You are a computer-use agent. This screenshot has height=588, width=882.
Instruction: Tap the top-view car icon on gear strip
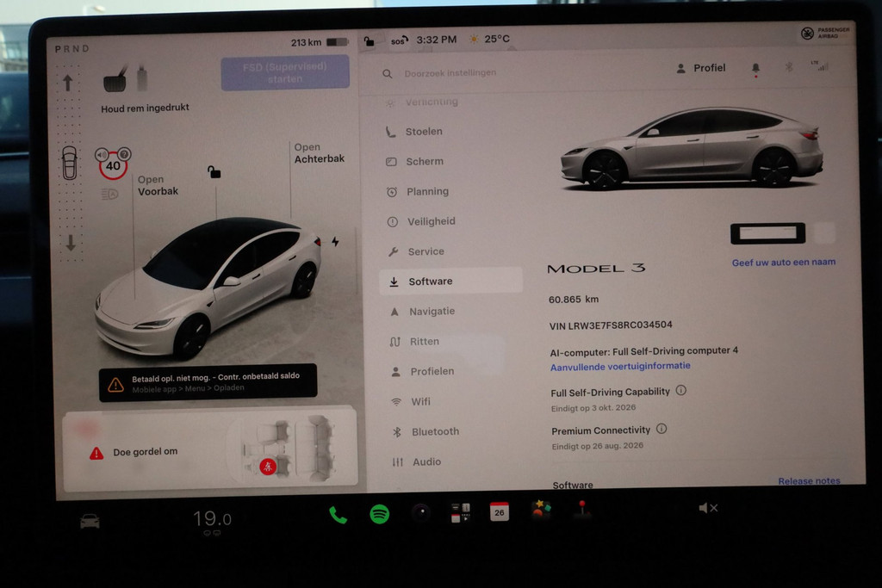pos(69,163)
